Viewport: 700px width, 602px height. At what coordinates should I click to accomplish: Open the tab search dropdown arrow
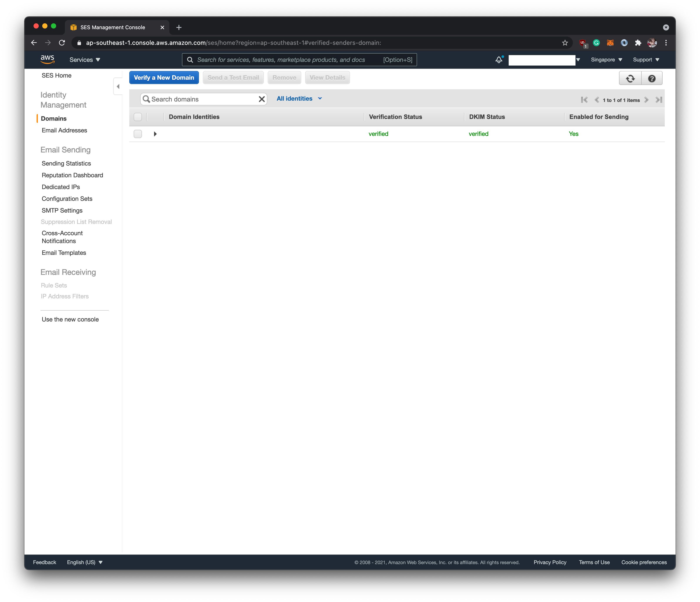click(x=666, y=27)
